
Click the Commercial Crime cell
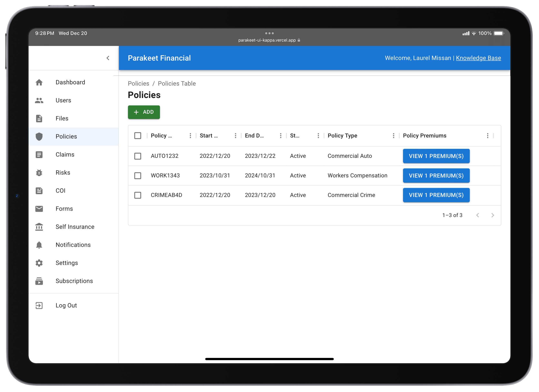(351, 195)
